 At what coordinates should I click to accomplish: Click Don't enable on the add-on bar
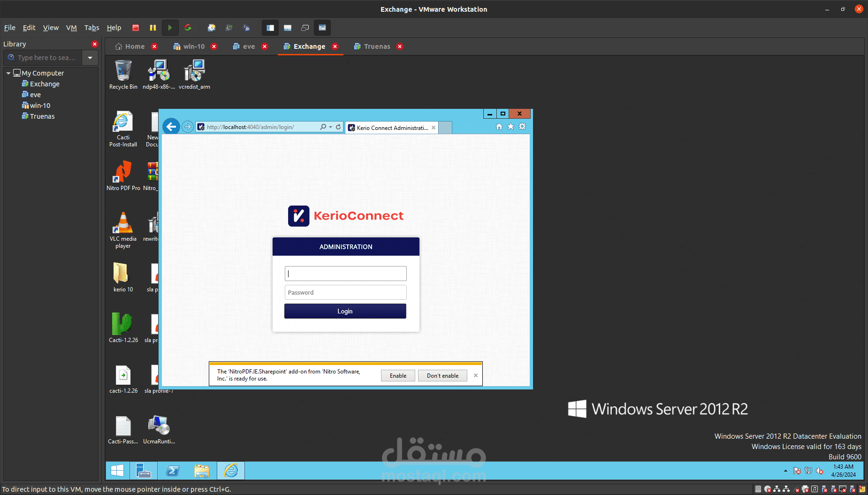tap(442, 376)
